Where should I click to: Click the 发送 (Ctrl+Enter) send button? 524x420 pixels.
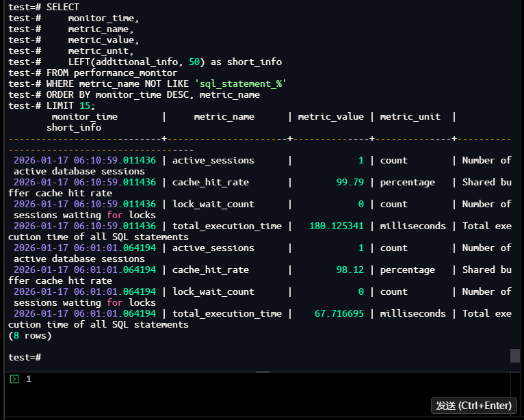(x=474, y=406)
